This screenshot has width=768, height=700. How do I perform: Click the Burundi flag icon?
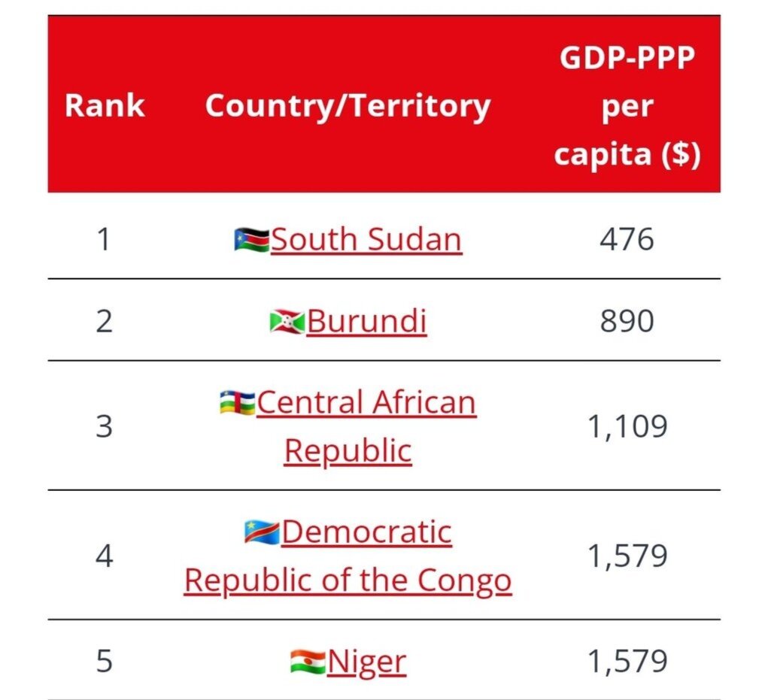tap(287, 323)
